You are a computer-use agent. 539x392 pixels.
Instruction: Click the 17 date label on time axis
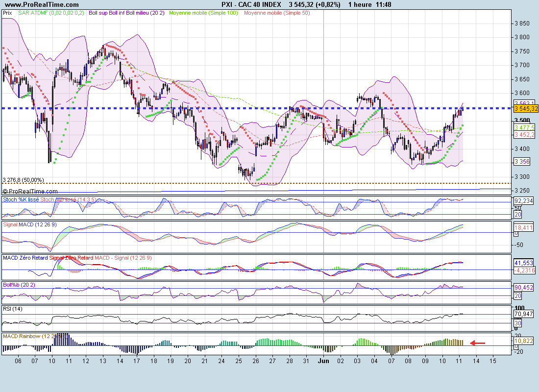click(x=137, y=361)
